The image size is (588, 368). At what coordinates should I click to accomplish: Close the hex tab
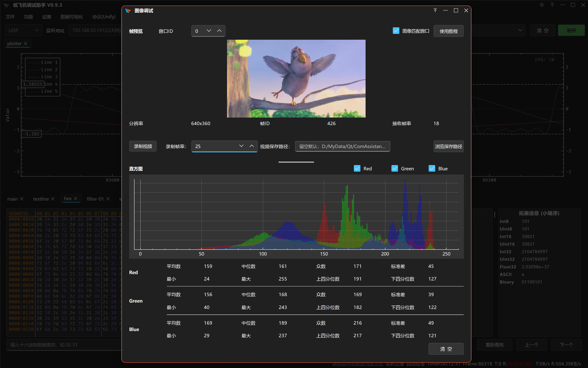point(76,199)
